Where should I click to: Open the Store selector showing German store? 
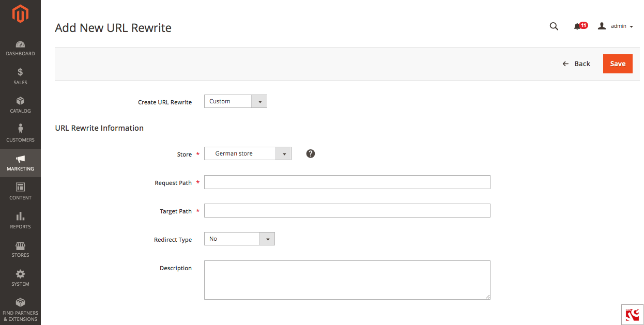point(248,153)
